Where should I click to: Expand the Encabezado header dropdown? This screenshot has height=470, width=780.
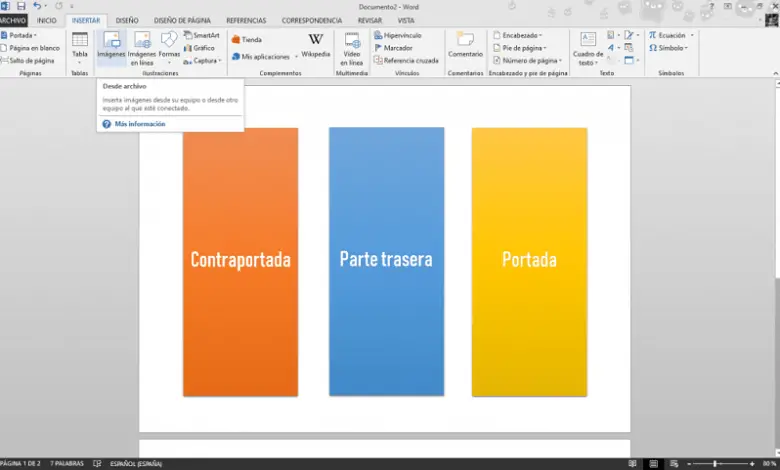click(x=519, y=35)
